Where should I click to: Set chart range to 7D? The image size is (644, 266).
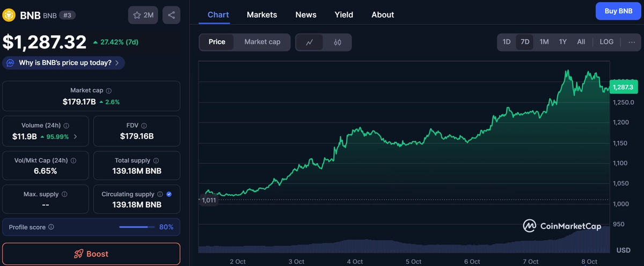[525, 41]
